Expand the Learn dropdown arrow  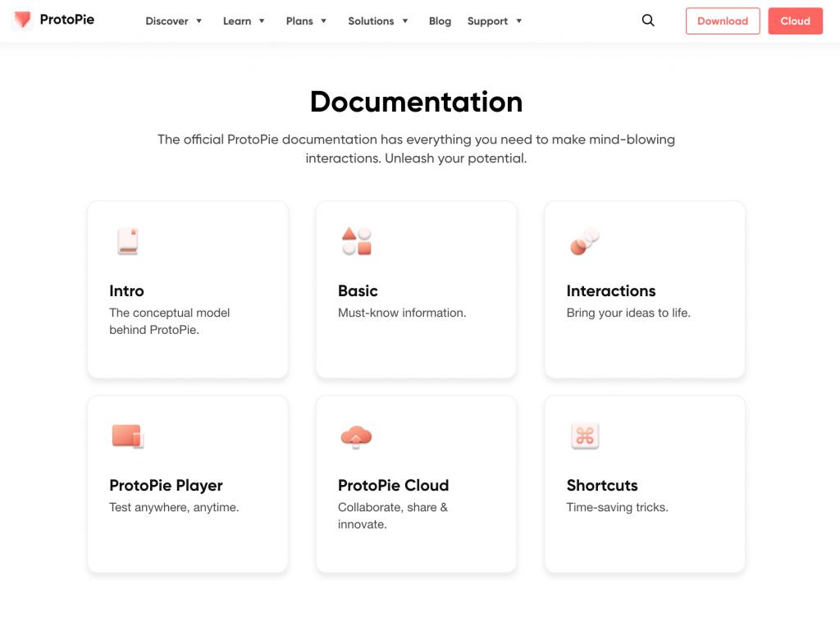click(262, 21)
